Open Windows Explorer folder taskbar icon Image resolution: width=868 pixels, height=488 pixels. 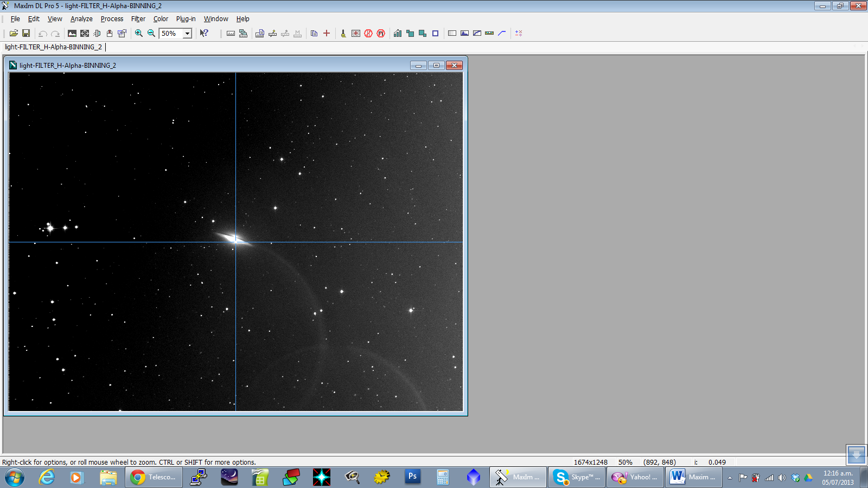[x=108, y=477]
